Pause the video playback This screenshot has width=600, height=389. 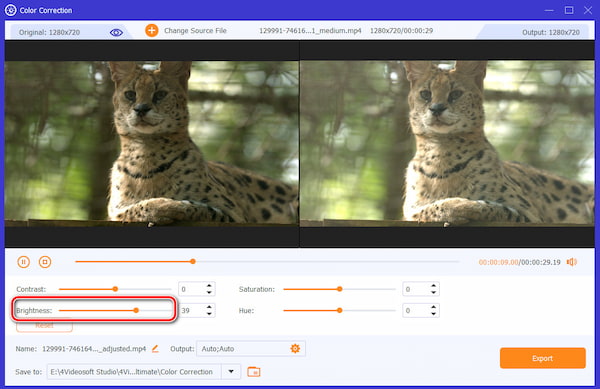coord(23,262)
